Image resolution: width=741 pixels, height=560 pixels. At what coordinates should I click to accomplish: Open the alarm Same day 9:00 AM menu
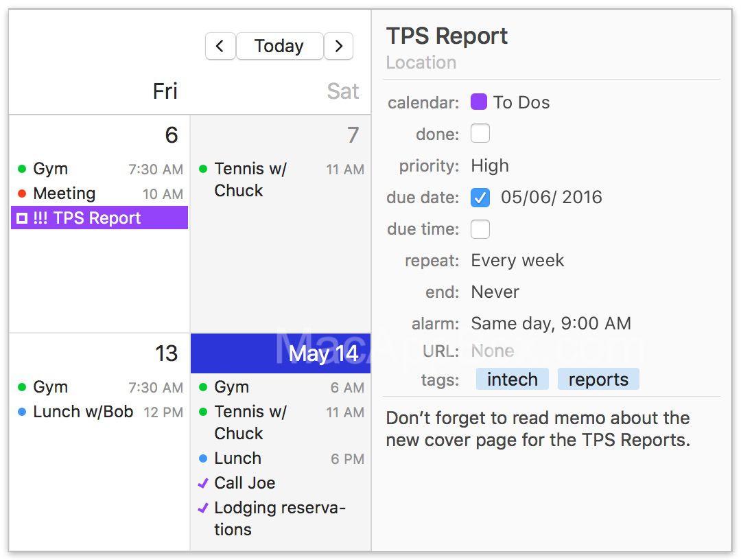click(551, 324)
